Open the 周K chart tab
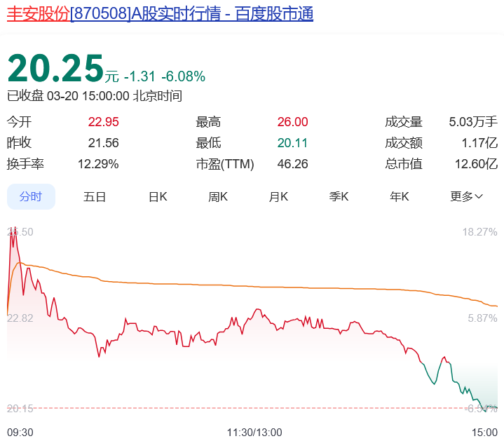The height and width of the screenshot is (441, 504). (x=218, y=196)
